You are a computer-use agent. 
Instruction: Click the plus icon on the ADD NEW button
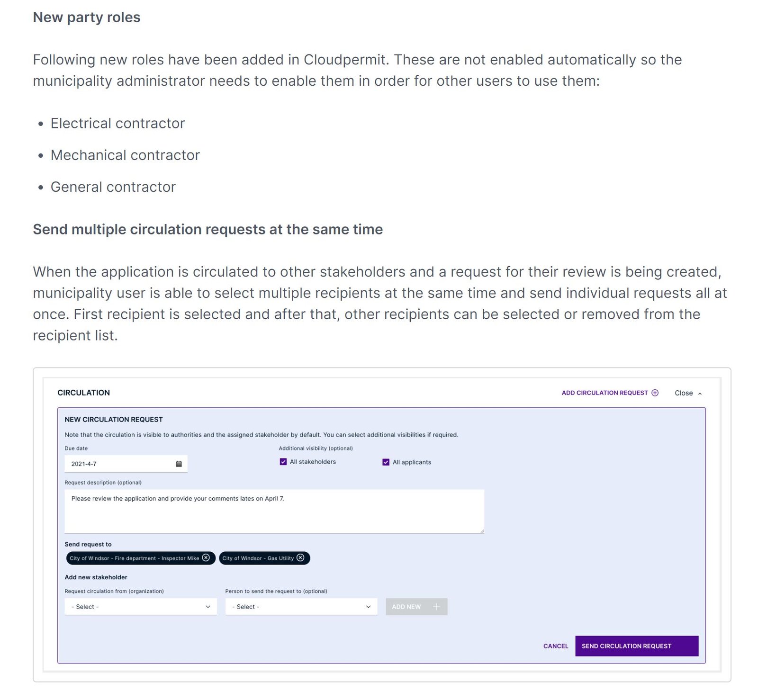point(436,606)
